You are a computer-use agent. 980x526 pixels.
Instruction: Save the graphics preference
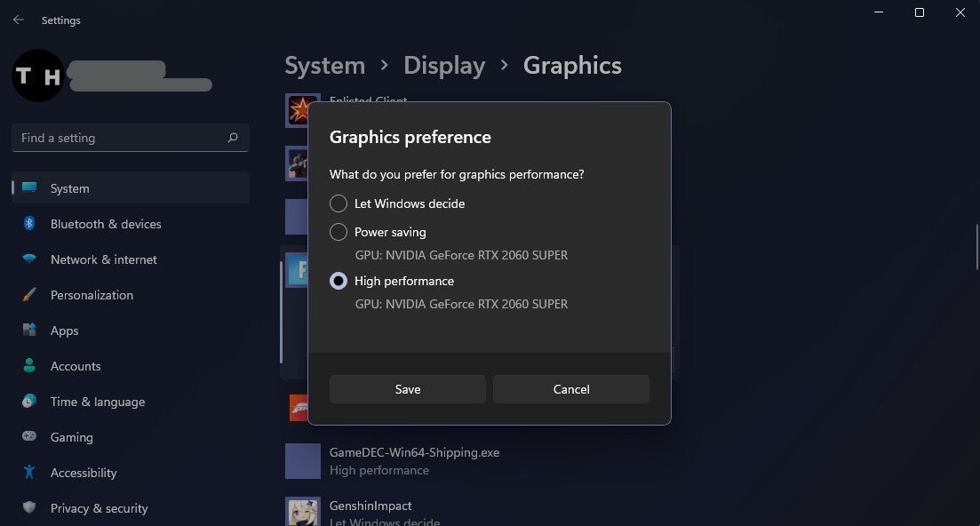point(408,389)
